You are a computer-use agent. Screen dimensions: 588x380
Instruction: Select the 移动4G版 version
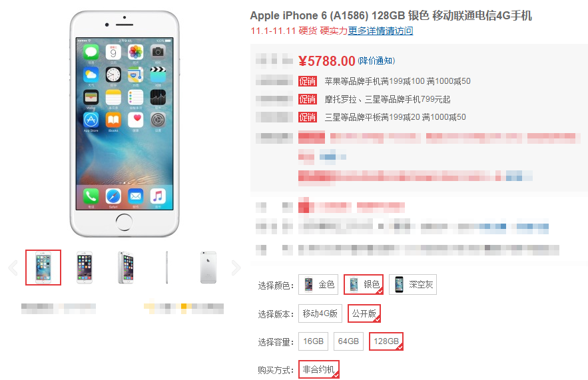click(x=320, y=313)
